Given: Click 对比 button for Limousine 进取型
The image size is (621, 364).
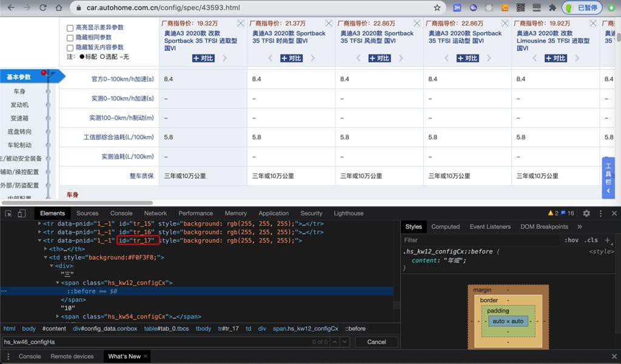Looking at the screenshot, I should point(556,59).
